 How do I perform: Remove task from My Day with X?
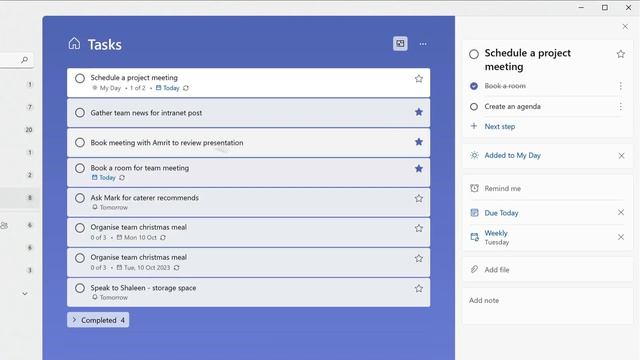(621, 156)
